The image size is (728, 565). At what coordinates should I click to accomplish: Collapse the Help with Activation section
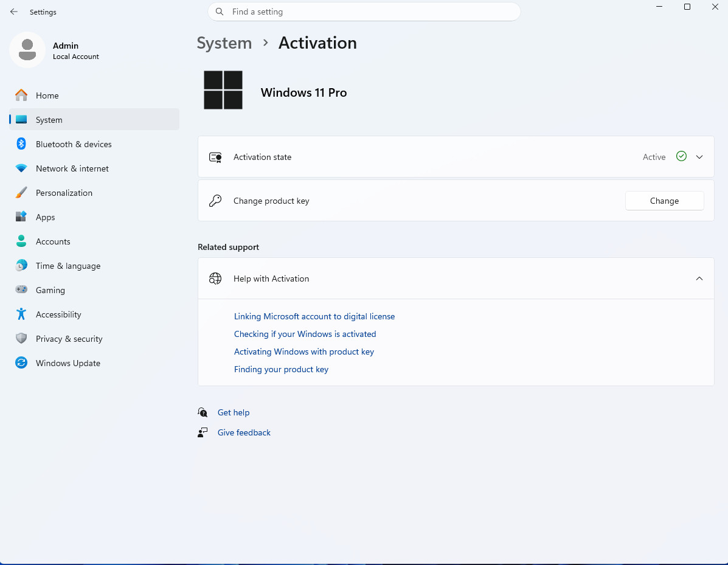pos(699,279)
